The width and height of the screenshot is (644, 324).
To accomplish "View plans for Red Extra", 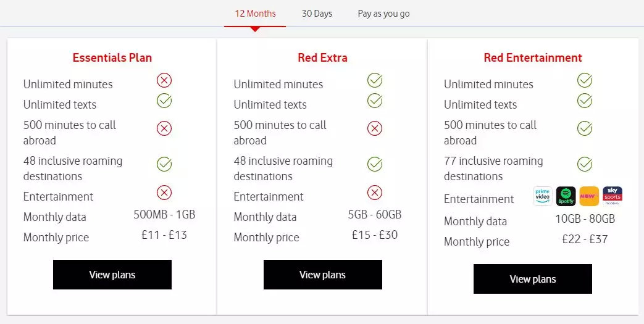I will [322, 275].
